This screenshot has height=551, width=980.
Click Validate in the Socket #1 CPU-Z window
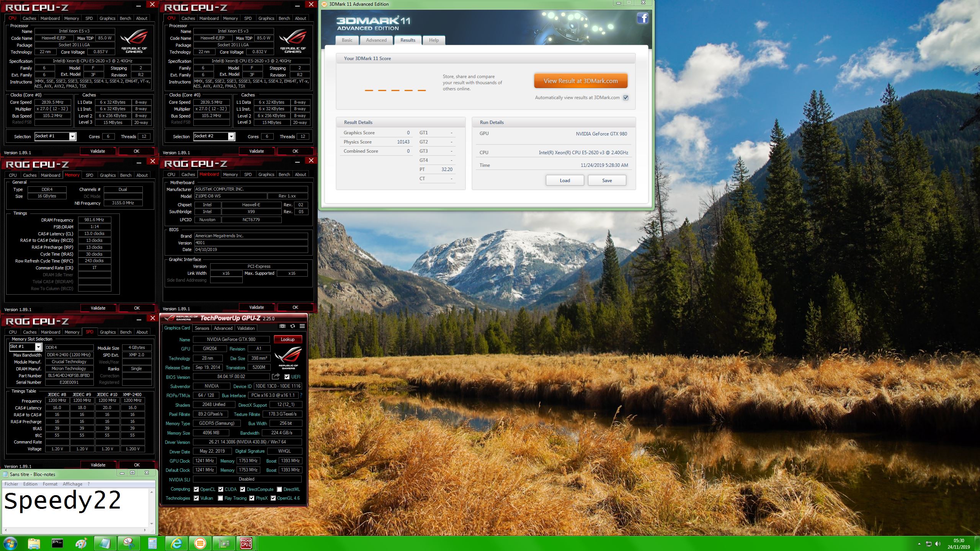coord(98,151)
